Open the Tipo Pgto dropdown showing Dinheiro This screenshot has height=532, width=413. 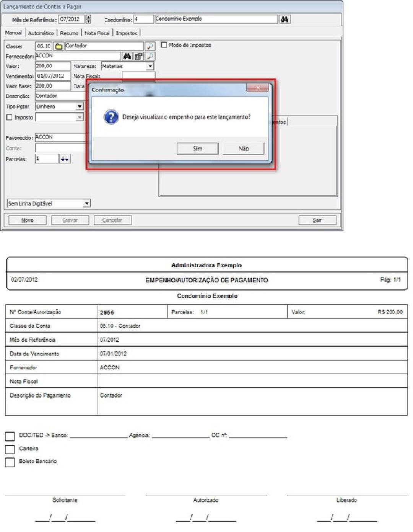point(80,106)
